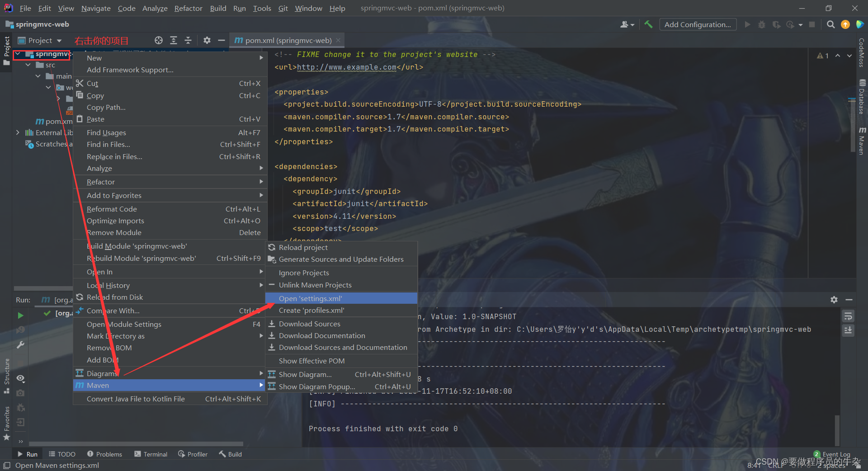This screenshot has height=471, width=868.
Task: Open Search Everywhere magnifier icon
Action: (830, 24)
